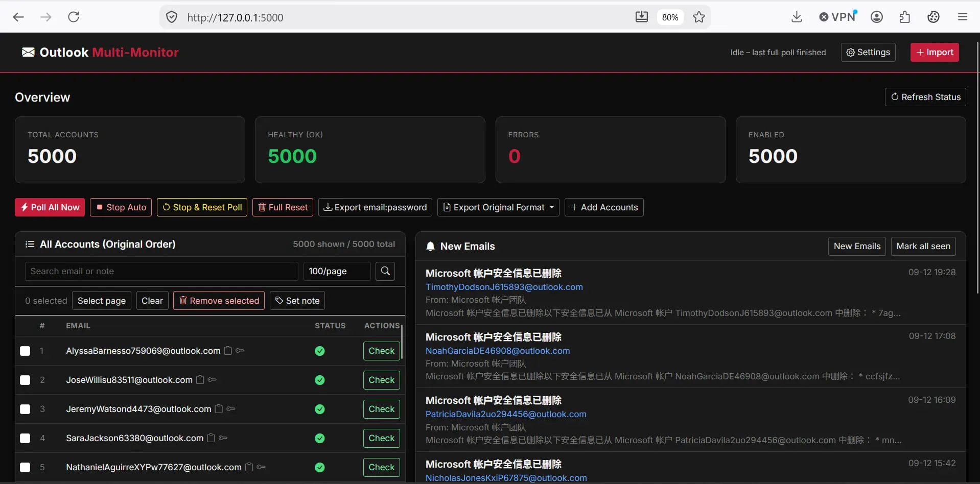The width and height of the screenshot is (980, 484).
Task: Reload the page with browser refresh icon
Action: [x=74, y=17]
